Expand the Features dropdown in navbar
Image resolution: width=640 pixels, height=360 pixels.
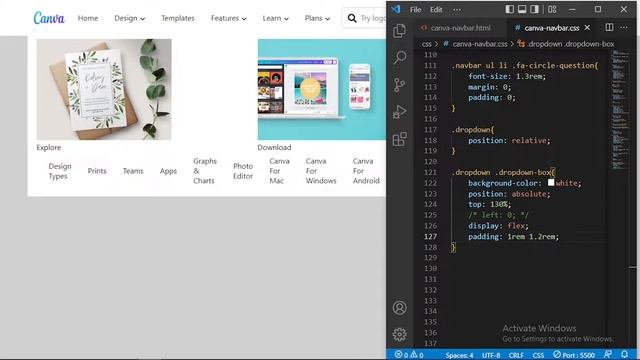pyautogui.click(x=229, y=18)
